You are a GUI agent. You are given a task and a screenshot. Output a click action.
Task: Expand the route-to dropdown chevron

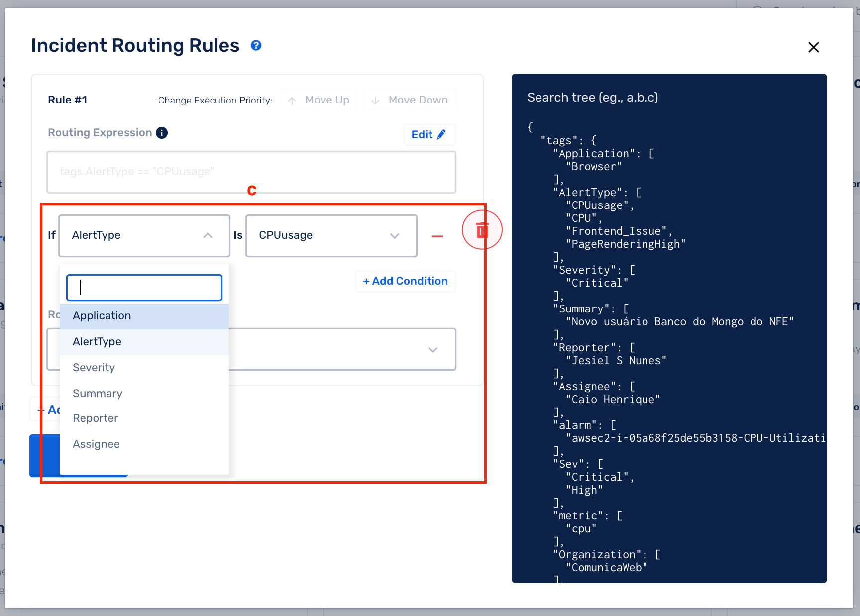click(x=433, y=350)
